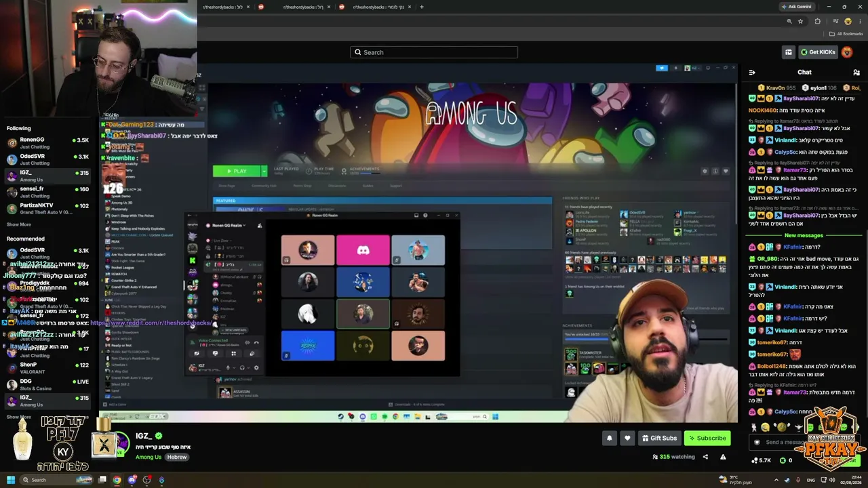Jump to New messages in chat
The image size is (868, 488).
coord(804,235)
